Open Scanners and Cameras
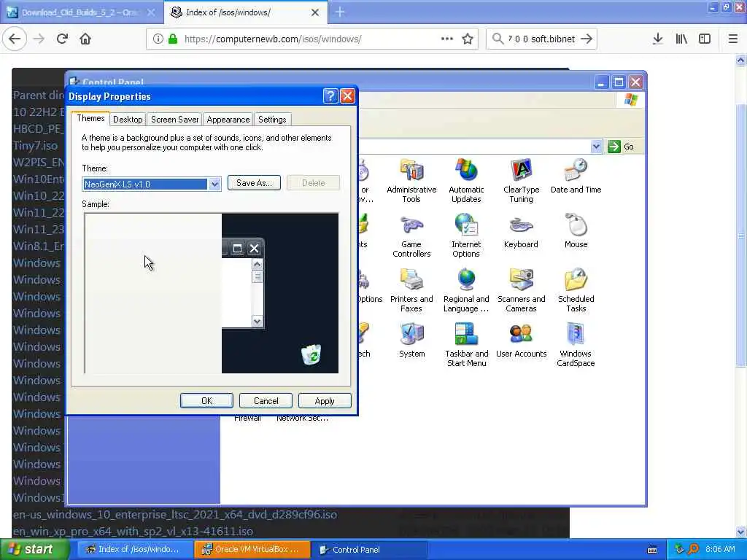This screenshot has width=747, height=560. (521, 290)
